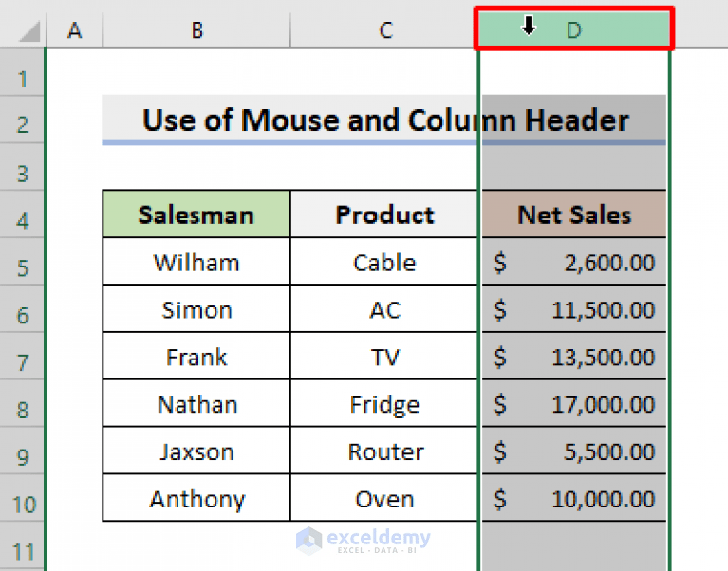Select the 'Fridge' product cell
The height and width of the screenshot is (571, 728).
384,403
